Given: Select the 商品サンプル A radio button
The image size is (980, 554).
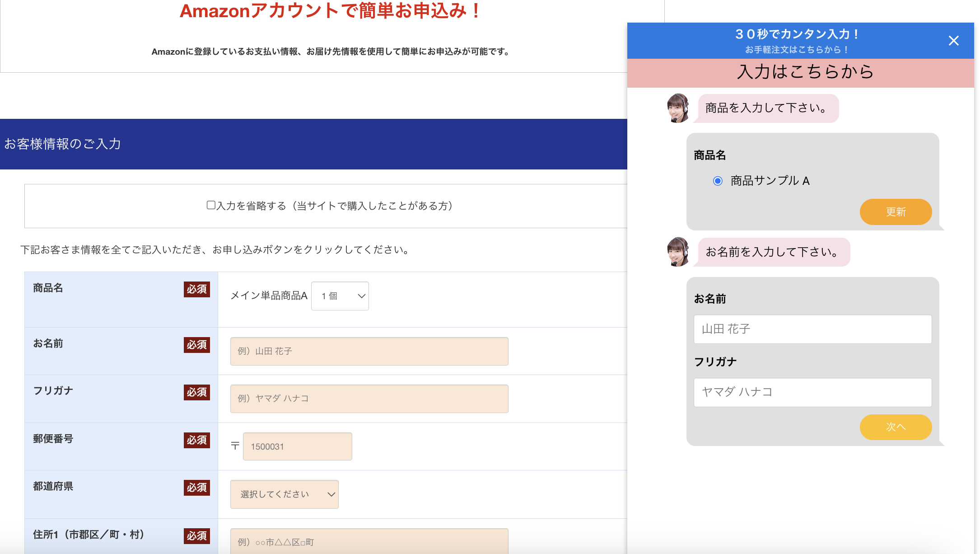Looking at the screenshot, I should 718,181.
